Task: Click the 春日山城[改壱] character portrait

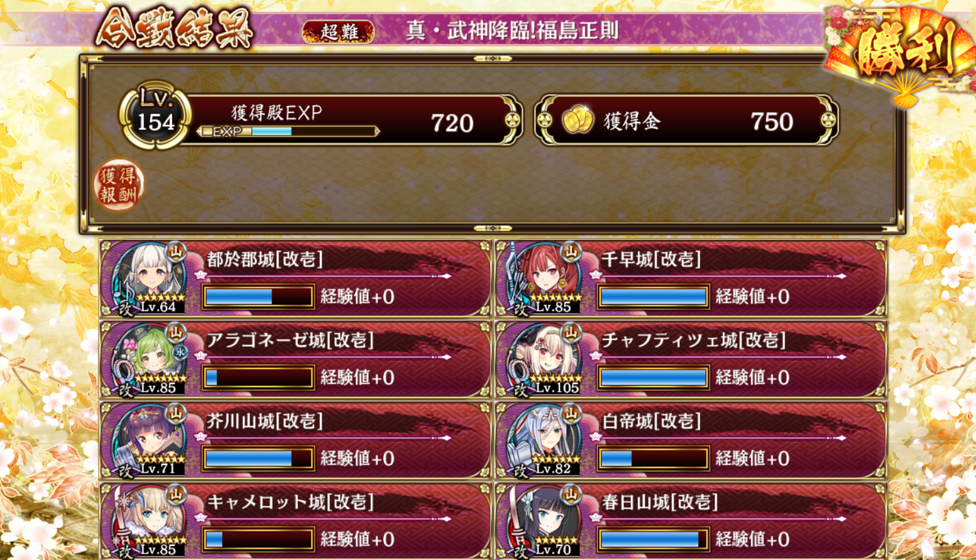Action: point(544,521)
